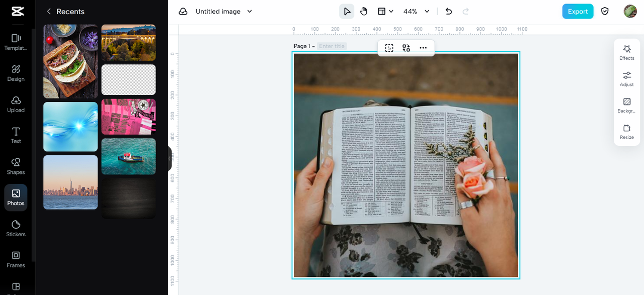Open the 44% zoom dropdown
644x295 pixels.
[417, 12]
